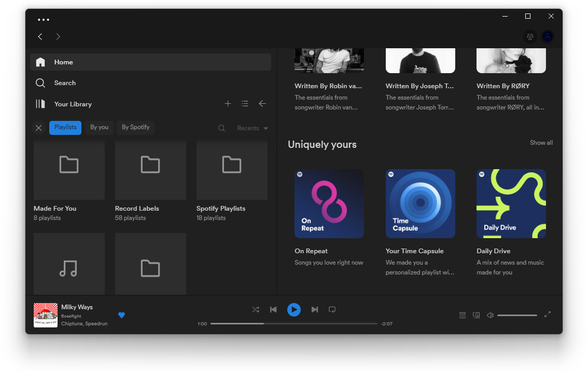This screenshot has width=588, height=371.
Task: Open the Spotify Playlists folder
Action: 232,170
